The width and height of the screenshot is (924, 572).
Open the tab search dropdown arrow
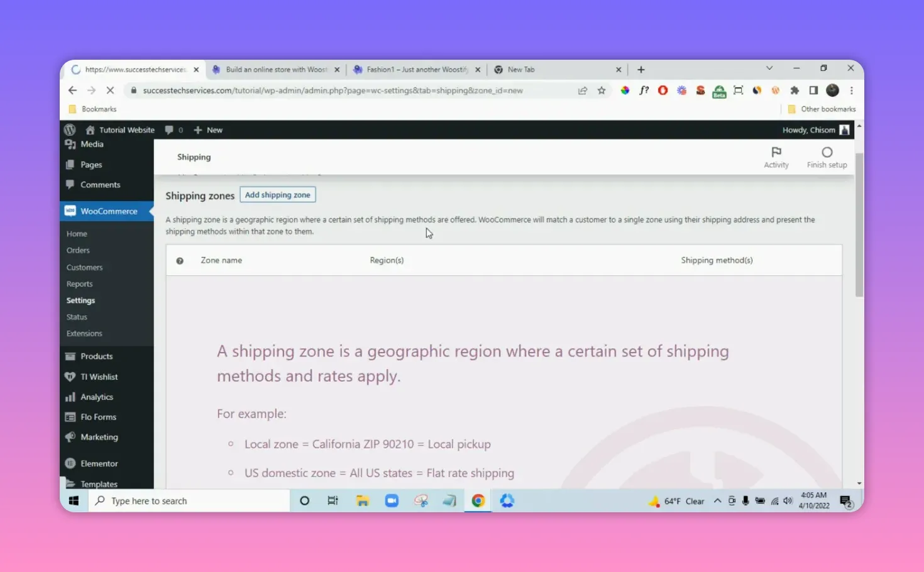click(x=769, y=68)
